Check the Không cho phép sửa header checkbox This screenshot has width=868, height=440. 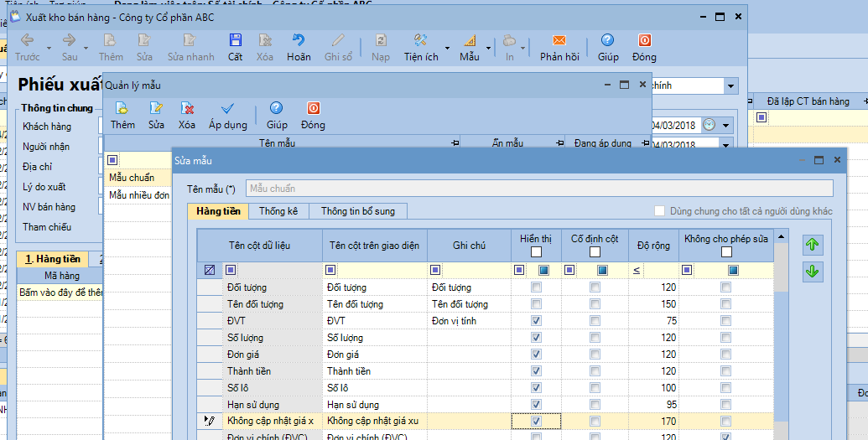click(x=726, y=251)
